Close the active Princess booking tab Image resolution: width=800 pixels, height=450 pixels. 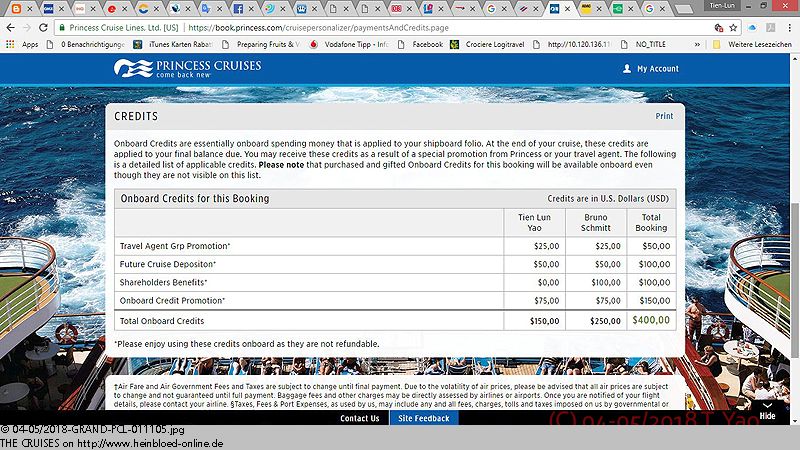[567, 9]
